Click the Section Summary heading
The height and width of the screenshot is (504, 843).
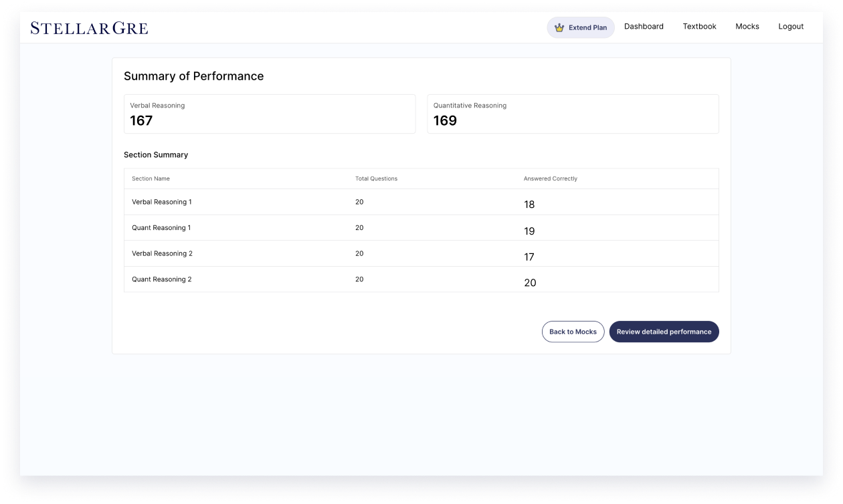pyautogui.click(x=156, y=155)
